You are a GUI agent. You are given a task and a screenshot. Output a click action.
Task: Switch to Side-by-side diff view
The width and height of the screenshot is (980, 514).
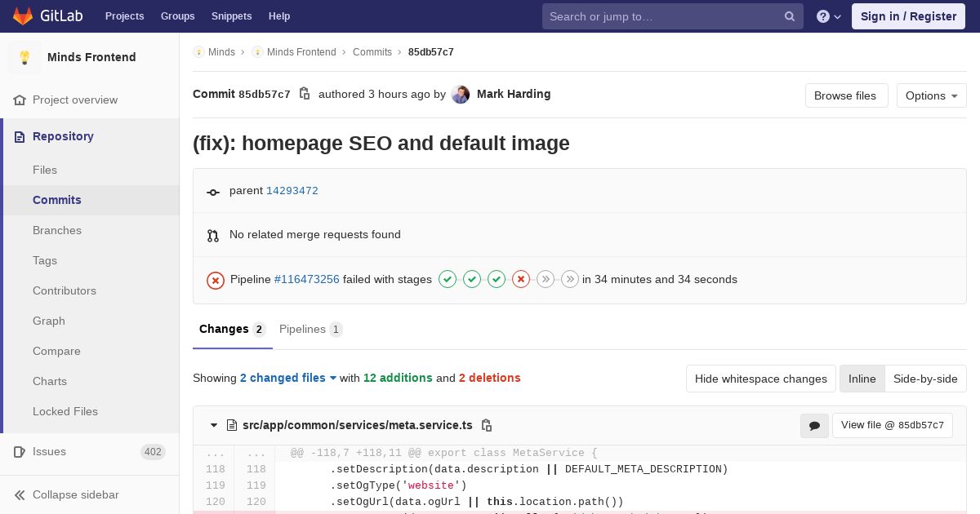point(925,379)
